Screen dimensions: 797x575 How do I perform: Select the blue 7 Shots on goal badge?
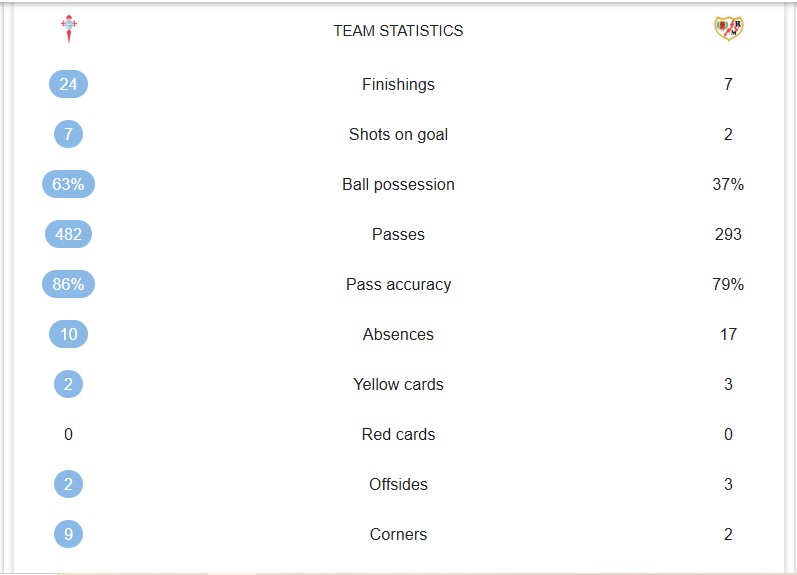click(68, 134)
